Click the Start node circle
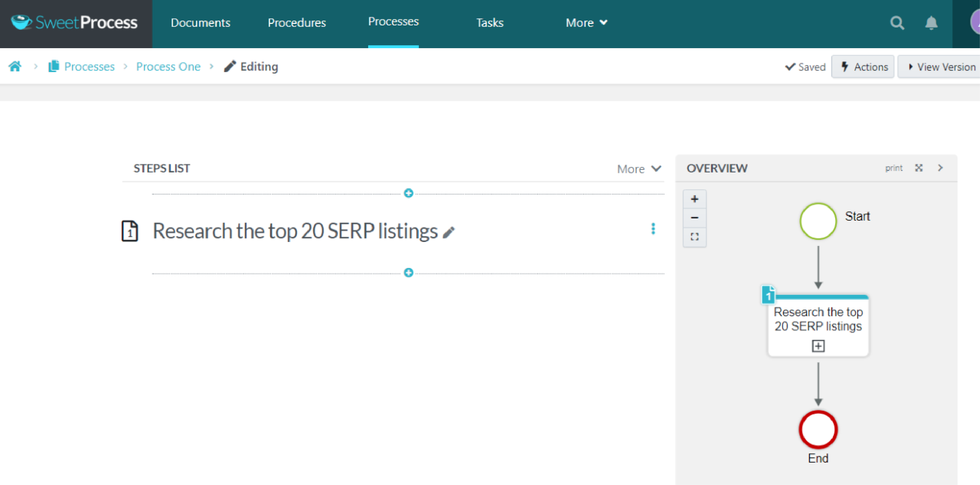This screenshot has height=485, width=980. pyautogui.click(x=818, y=221)
